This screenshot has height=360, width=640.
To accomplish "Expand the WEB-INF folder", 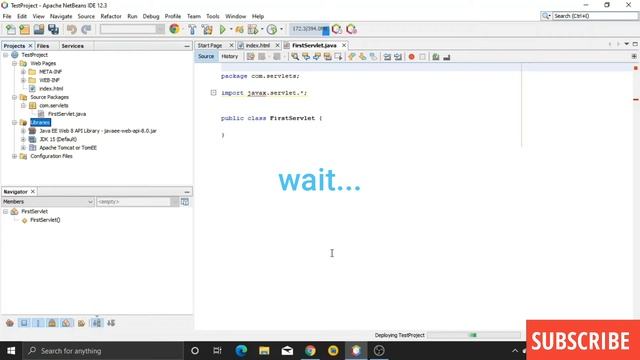I will 23,80.
